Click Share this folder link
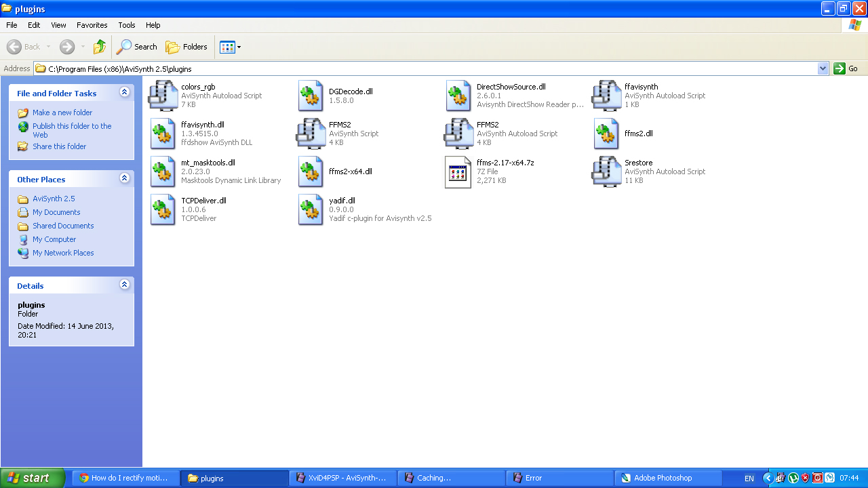This screenshot has width=868, height=488. tap(60, 146)
